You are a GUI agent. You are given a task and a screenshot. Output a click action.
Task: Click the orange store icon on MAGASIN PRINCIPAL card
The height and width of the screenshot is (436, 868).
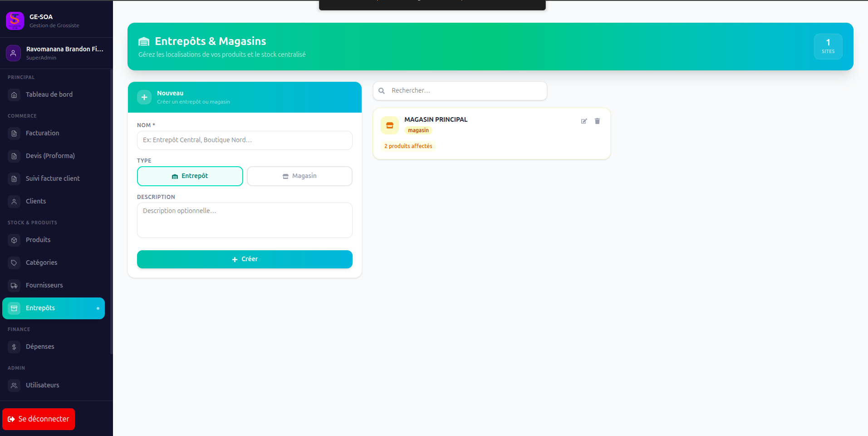pyautogui.click(x=390, y=125)
